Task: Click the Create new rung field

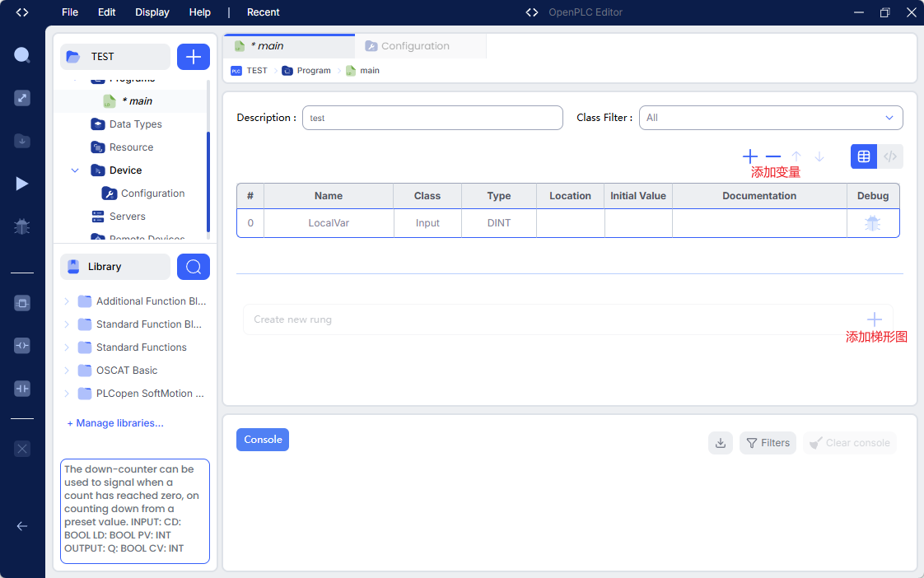Action: pyautogui.click(x=568, y=319)
